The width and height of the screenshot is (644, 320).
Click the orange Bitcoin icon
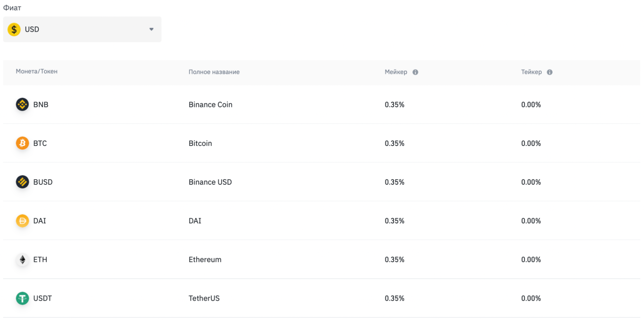coord(22,143)
